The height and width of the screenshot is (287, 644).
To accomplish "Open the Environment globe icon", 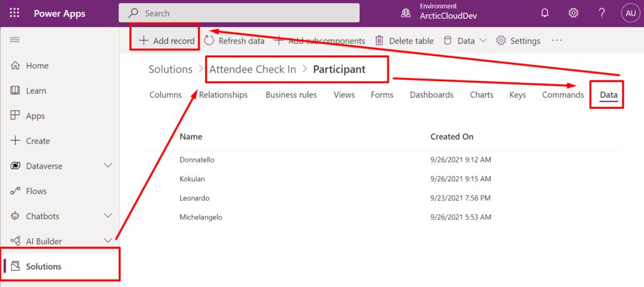I will (406, 14).
